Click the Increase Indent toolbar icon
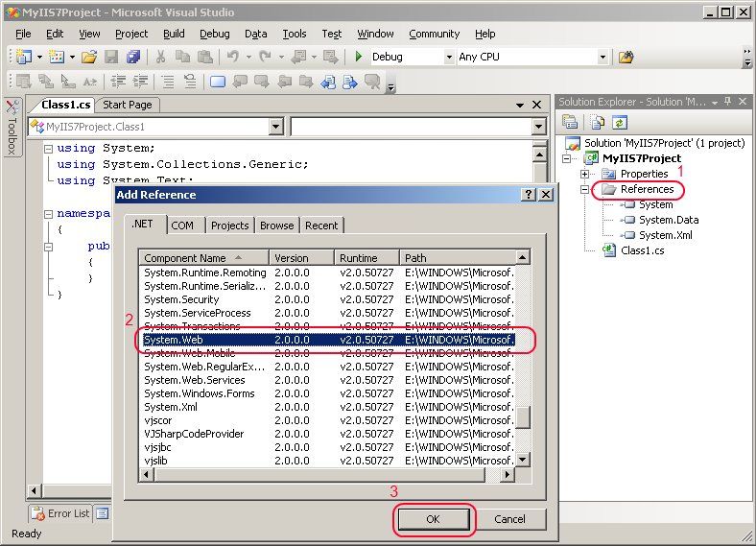This screenshot has height=546, width=756. click(x=140, y=82)
